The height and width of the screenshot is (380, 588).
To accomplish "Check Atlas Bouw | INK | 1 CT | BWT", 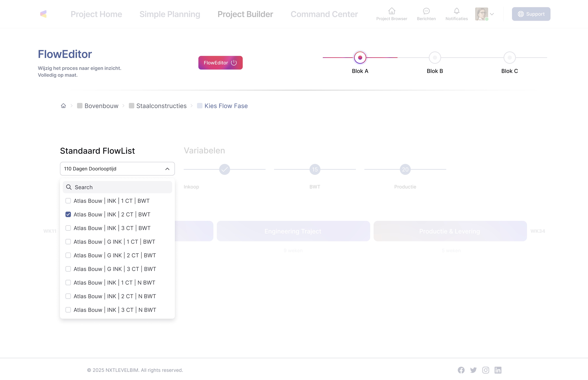I will (68, 201).
